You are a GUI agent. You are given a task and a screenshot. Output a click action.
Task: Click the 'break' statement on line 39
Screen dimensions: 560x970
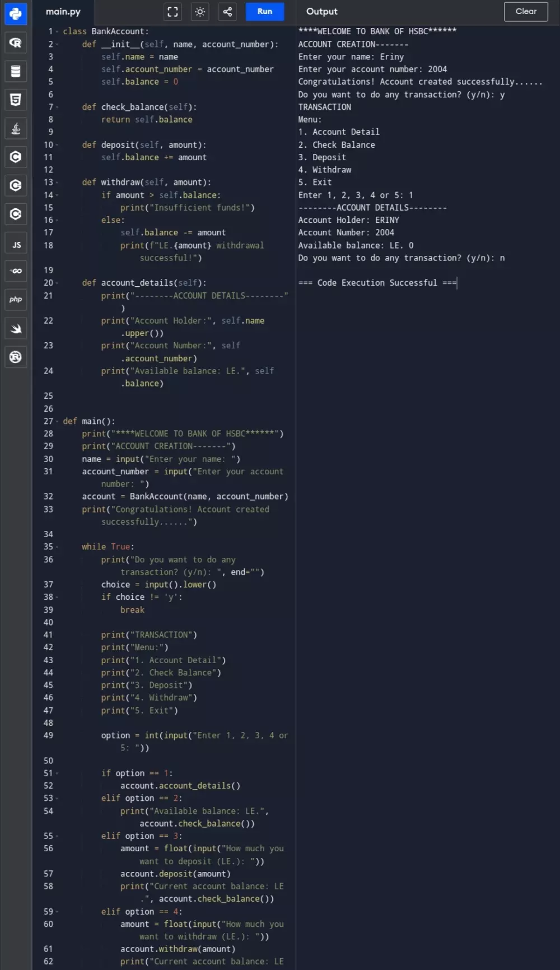click(132, 610)
